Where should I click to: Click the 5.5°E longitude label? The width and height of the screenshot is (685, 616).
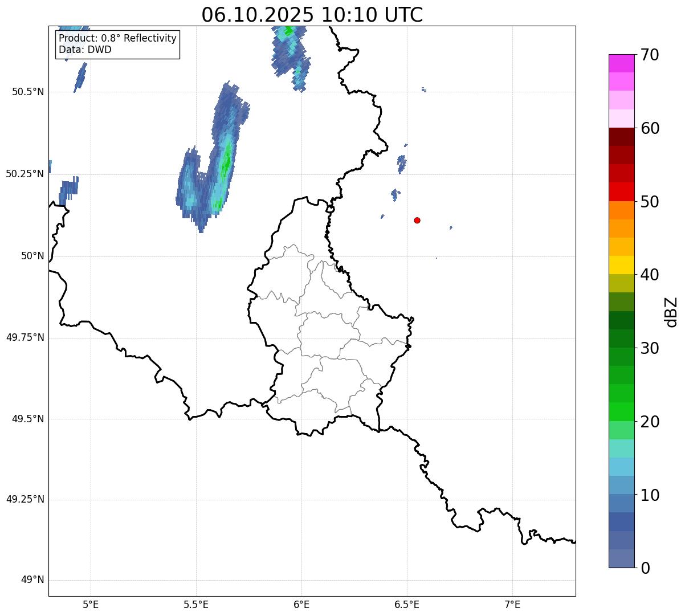(196, 605)
